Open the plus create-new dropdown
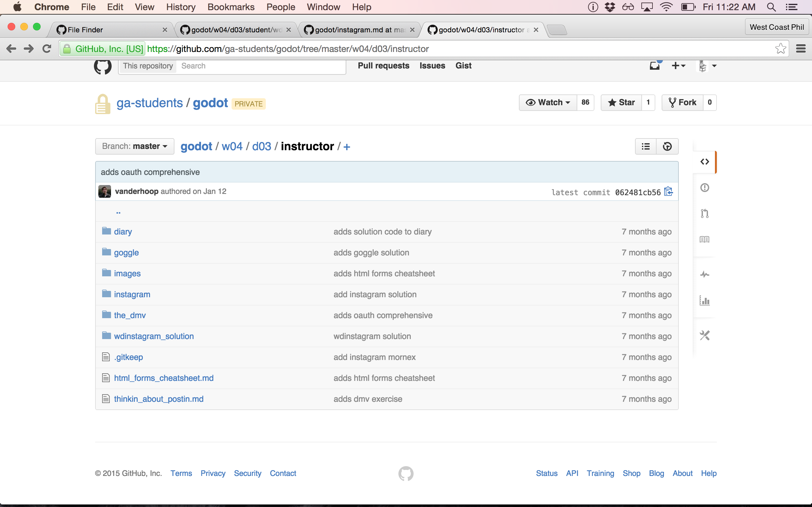This screenshot has width=812, height=507. tap(678, 66)
